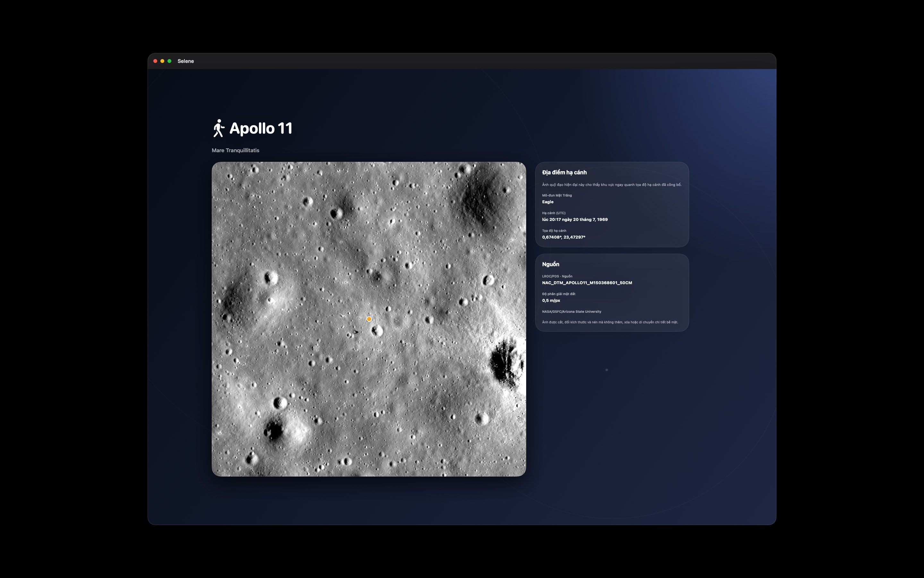
Task: Zoom the Selene window with the green button
Action: [x=169, y=61]
